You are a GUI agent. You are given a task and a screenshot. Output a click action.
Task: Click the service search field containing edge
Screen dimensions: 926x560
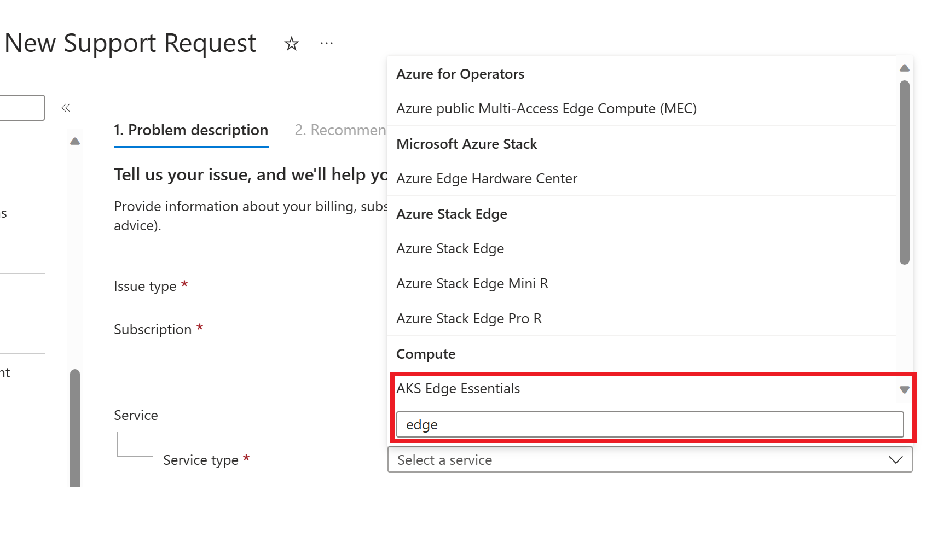click(x=650, y=425)
